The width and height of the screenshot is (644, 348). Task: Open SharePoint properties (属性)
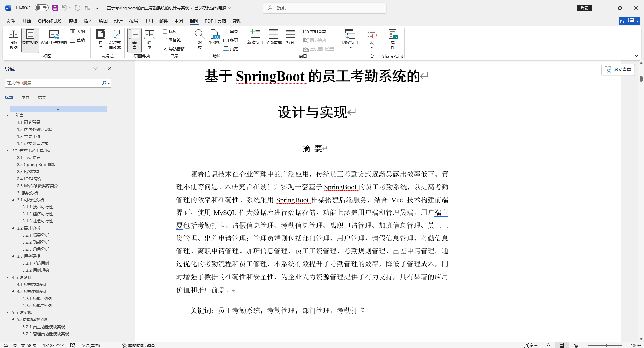click(393, 40)
